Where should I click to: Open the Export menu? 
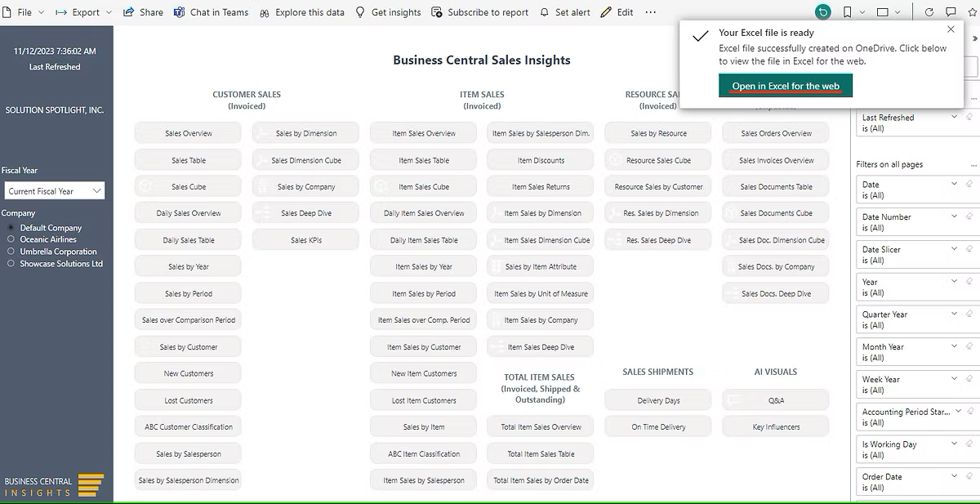click(84, 12)
